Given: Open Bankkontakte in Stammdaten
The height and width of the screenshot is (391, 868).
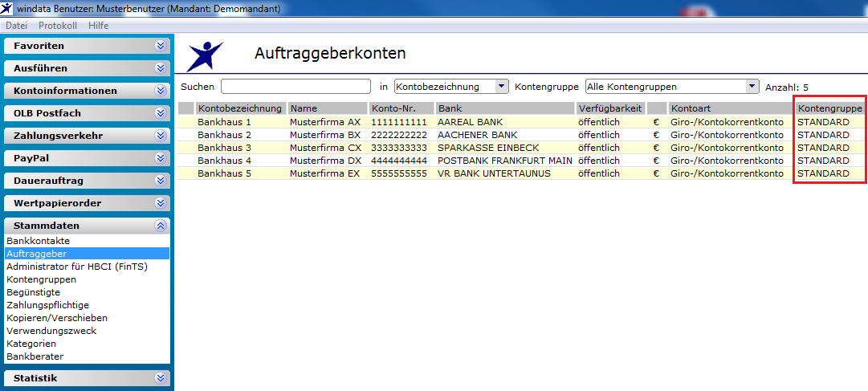Looking at the screenshot, I should click(39, 241).
